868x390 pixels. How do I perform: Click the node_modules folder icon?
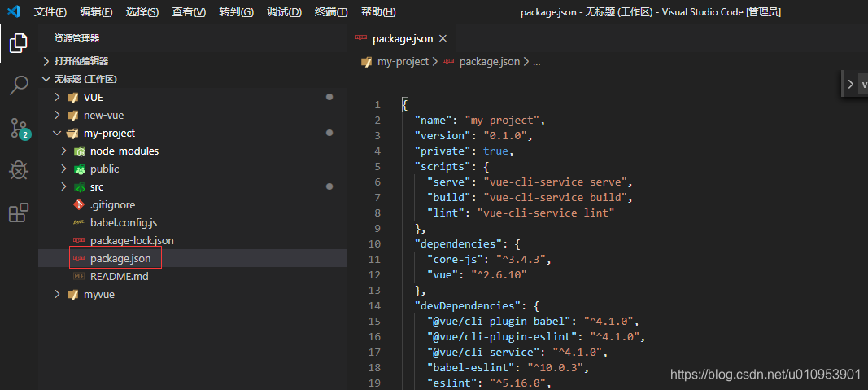[x=79, y=151]
